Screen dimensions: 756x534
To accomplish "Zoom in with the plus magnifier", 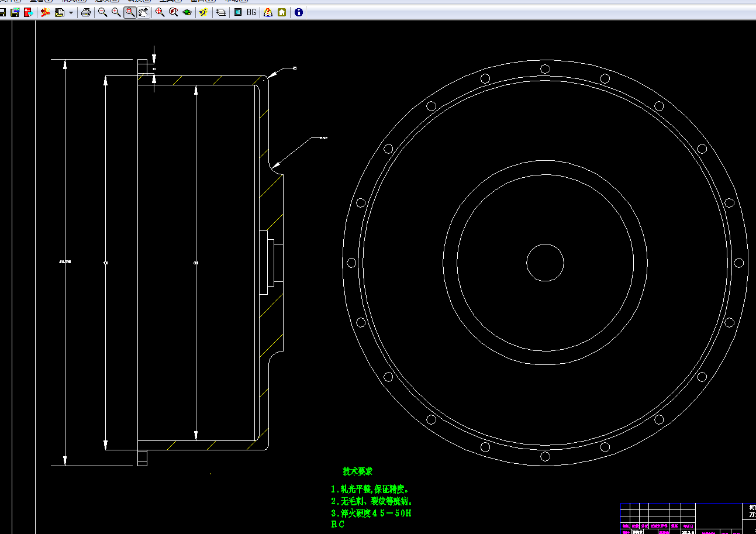I will pyautogui.click(x=116, y=12).
